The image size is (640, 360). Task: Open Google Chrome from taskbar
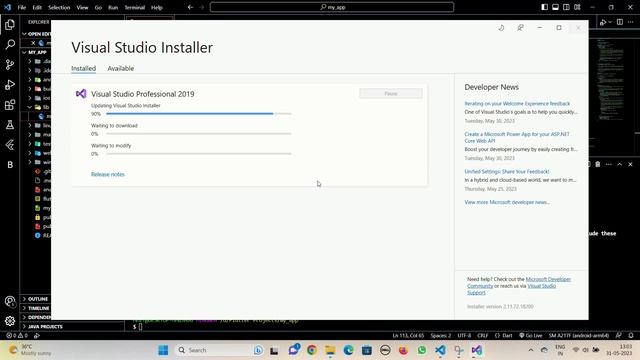(311, 350)
